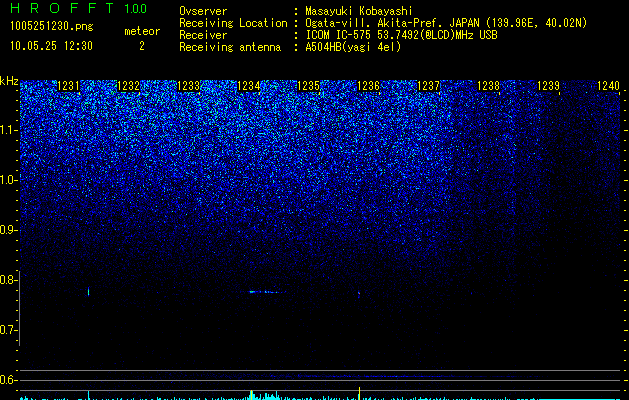Select the meteor count value 2
This screenshot has height=400, width=629.
142,46
